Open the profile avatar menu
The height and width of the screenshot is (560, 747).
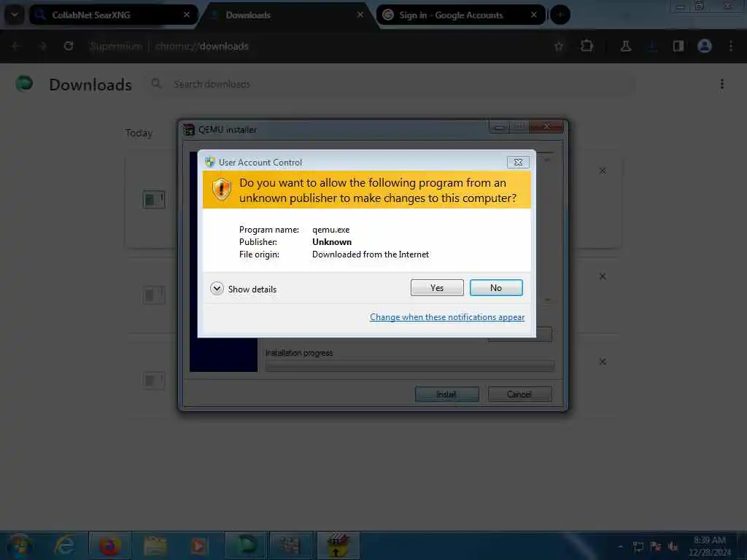[705, 46]
